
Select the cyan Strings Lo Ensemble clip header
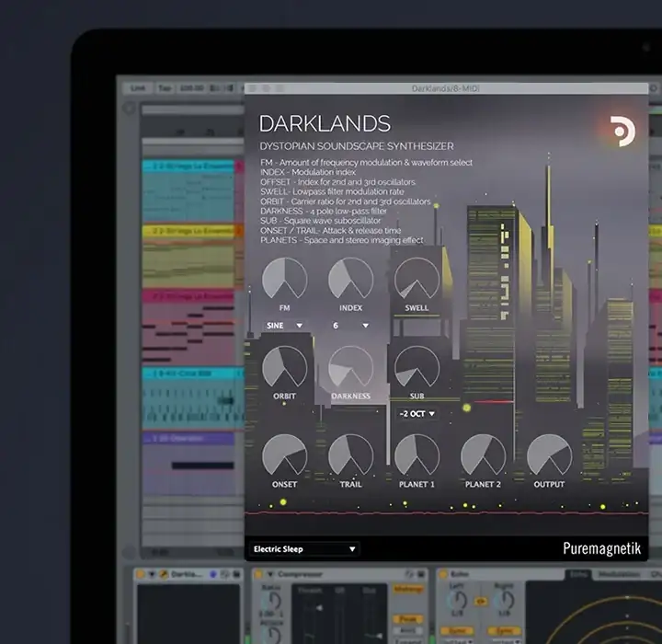point(188,167)
